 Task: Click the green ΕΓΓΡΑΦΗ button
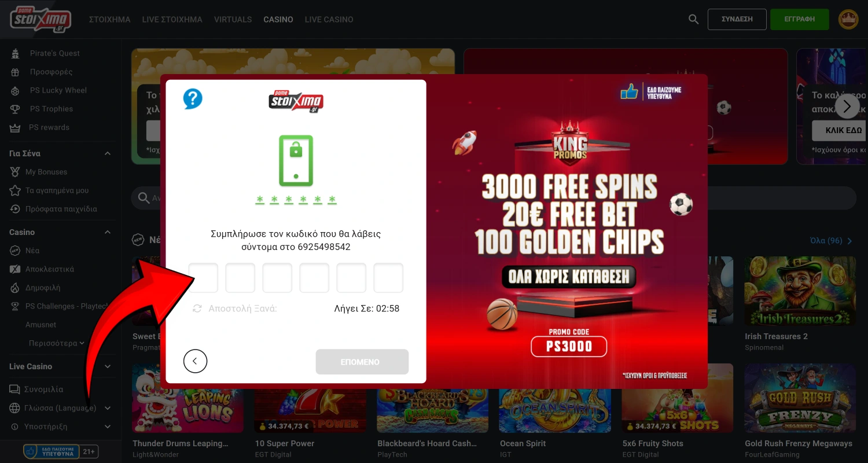click(x=799, y=19)
